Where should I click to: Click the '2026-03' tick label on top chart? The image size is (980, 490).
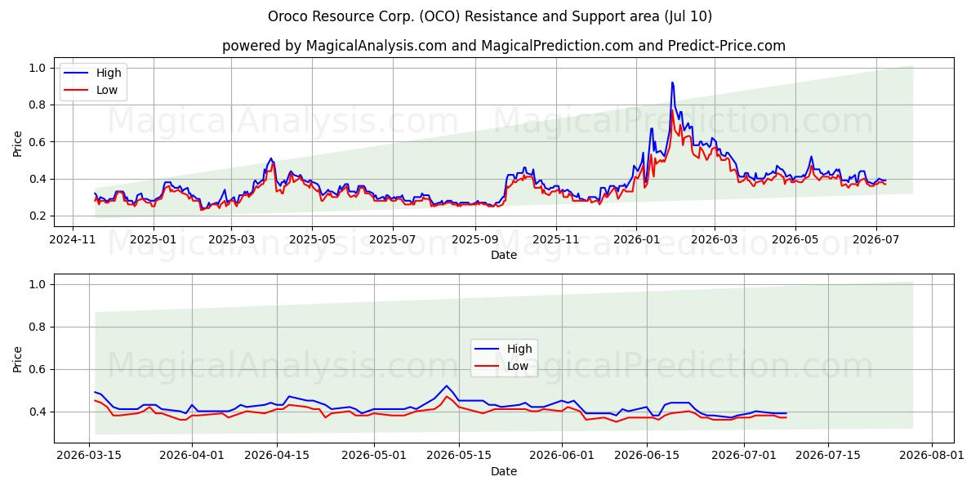click(714, 239)
